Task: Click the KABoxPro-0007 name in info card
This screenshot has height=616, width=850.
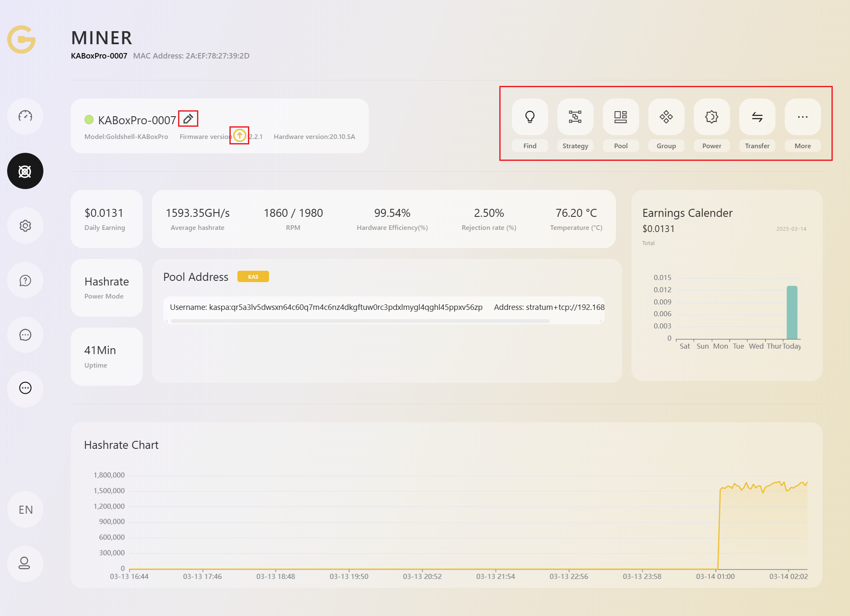Action: 137,120
